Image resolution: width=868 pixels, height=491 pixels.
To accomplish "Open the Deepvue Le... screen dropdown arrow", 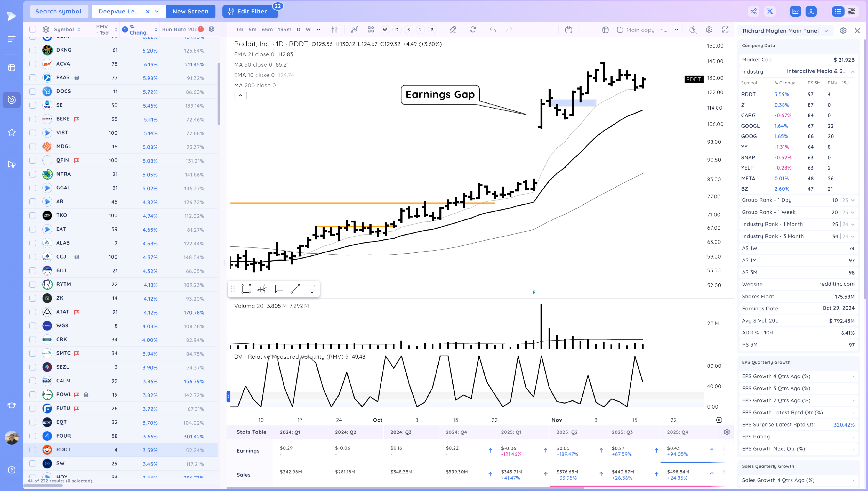I will [157, 12].
